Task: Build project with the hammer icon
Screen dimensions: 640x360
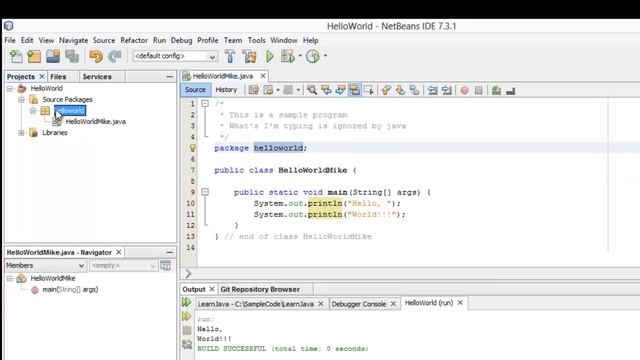Action: pos(230,56)
